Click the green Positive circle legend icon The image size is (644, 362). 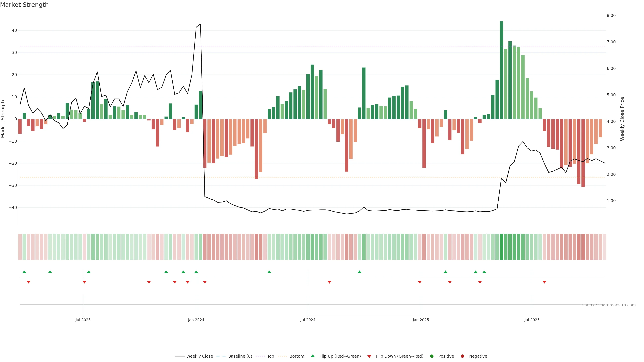click(432, 356)
